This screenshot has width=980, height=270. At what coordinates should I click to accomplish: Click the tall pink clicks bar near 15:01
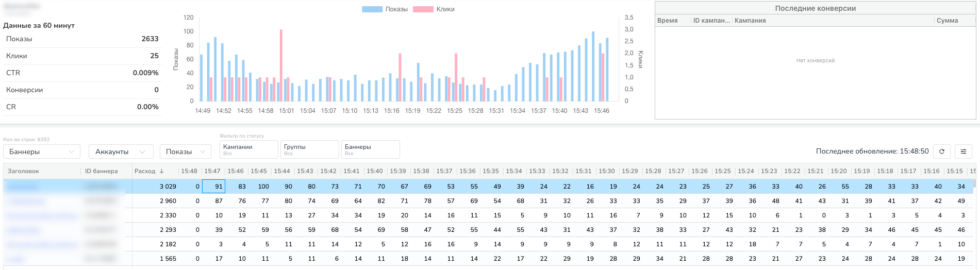click(x=281, y=65)
